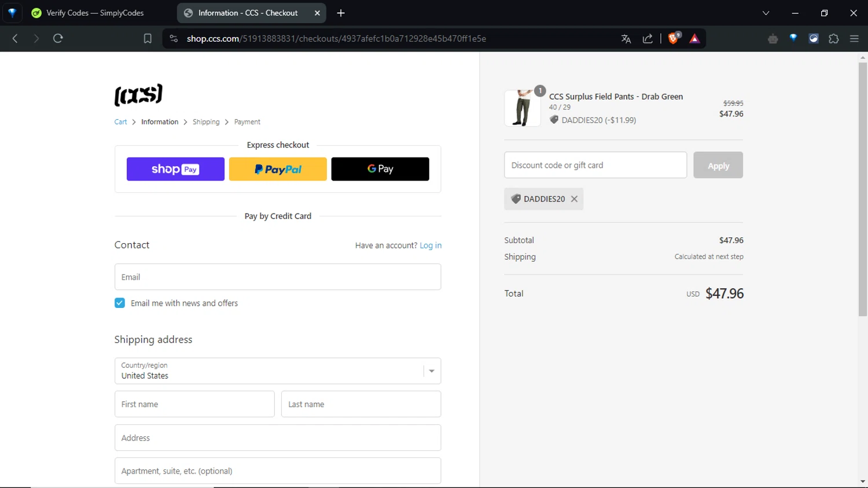Image resolution: width=868 pixels, height=488 pixels.
Task: Open the tab search dropdown arrow
Action: pyautogui.click(x=766, y=13)
